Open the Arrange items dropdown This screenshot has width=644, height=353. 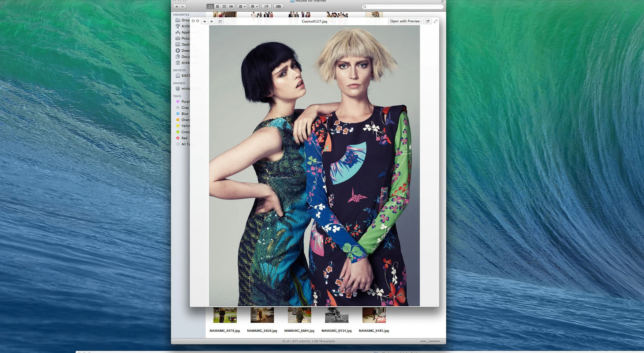tap(242, 7)
